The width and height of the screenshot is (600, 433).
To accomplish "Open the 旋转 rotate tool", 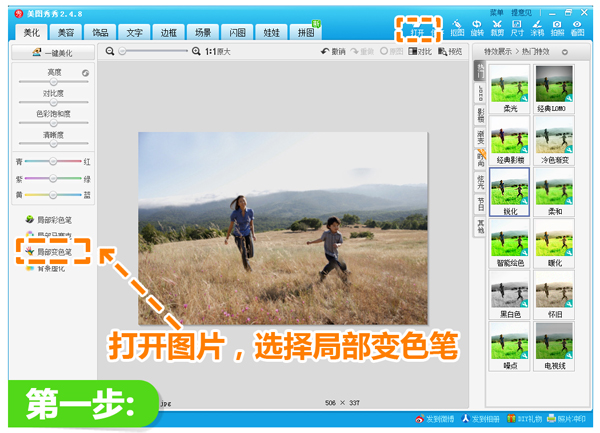I will tap(477, 28).
